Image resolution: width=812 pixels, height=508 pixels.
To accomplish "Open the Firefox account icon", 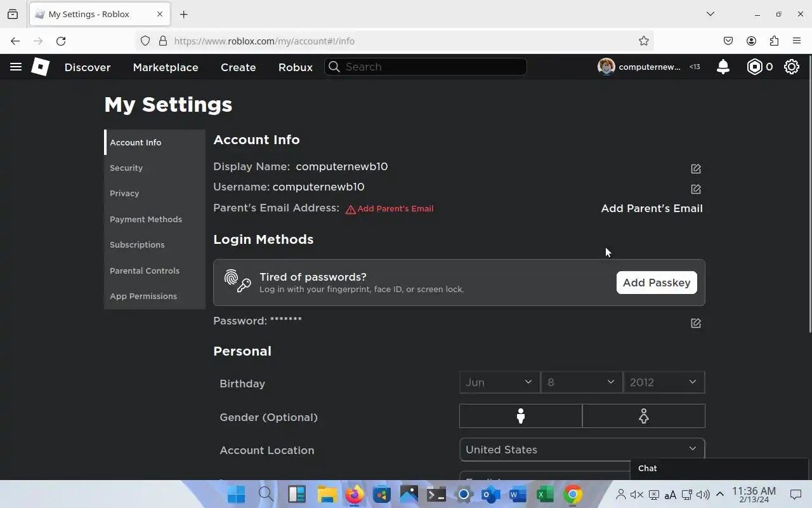I will coord(751,41).
